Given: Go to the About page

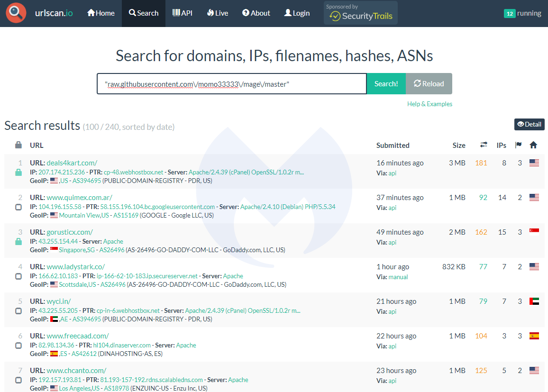Looking at the screenshot, I should click(256, 13).
